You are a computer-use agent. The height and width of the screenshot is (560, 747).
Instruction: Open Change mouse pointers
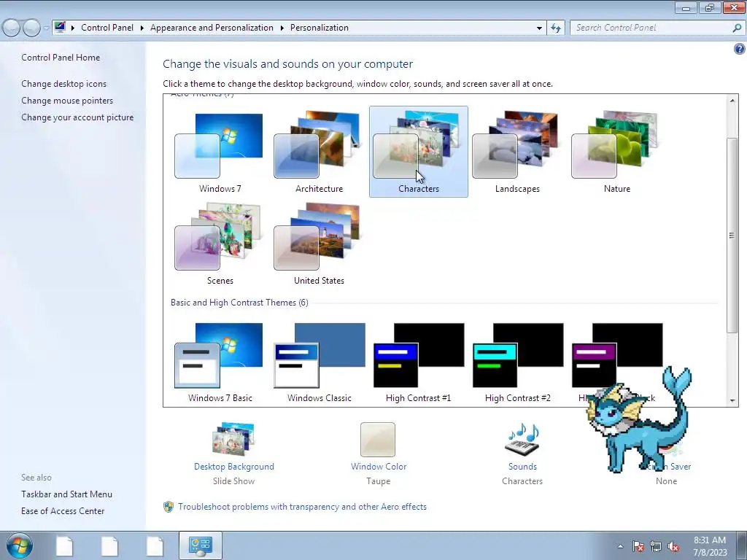(67, 101)
